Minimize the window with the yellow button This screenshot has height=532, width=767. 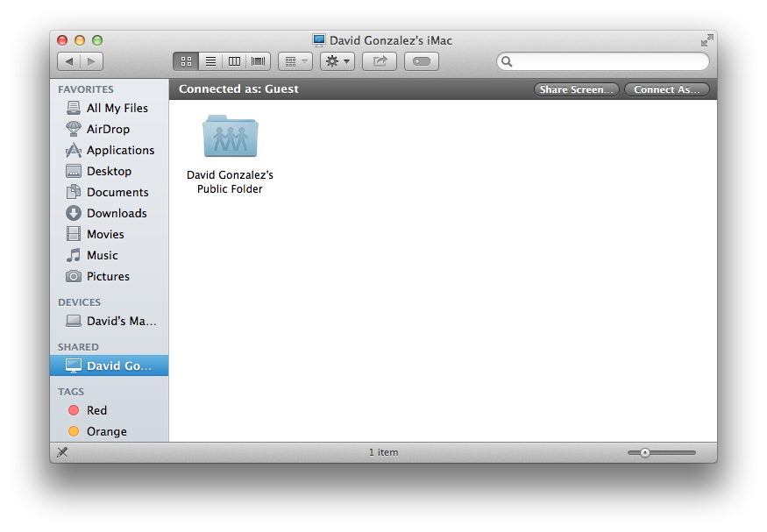pyautogui.click(x=80, y=40)
